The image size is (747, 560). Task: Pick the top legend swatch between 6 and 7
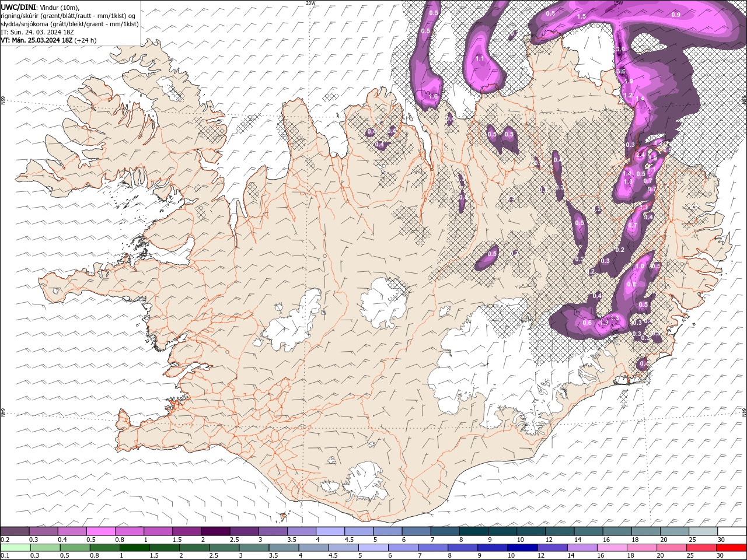[416, 531]
